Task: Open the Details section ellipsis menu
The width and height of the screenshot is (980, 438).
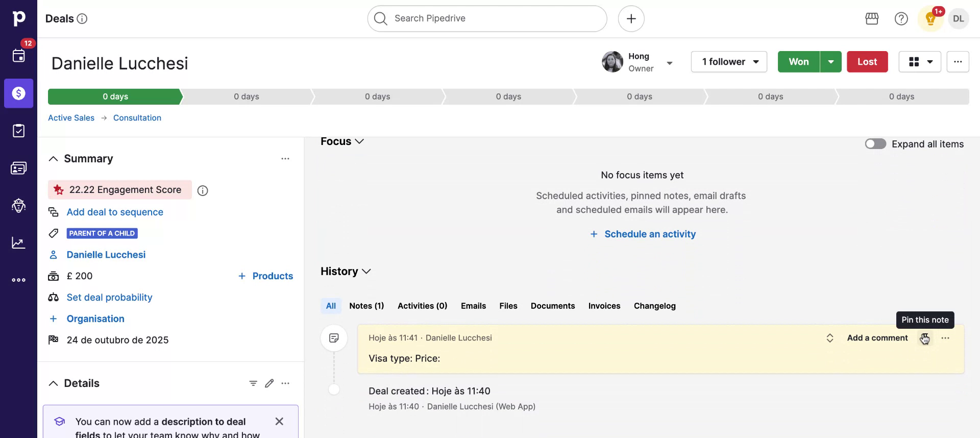Action: (x=285, y=383)
